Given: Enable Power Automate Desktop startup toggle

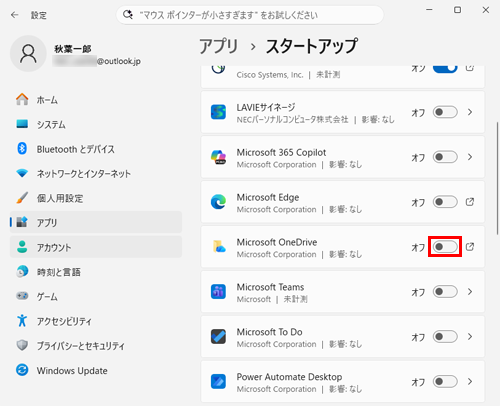Looking at the screenshot, I should [x=445, y=381].
